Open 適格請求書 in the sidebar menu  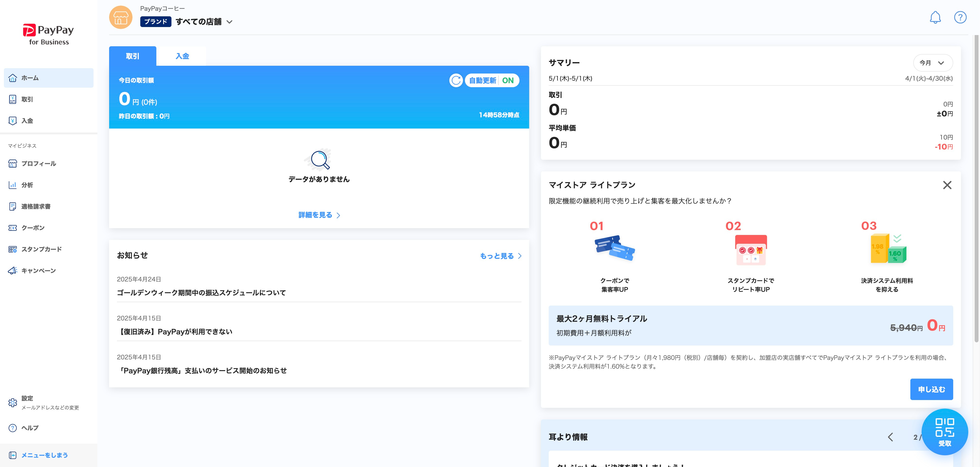click(49, 206)
